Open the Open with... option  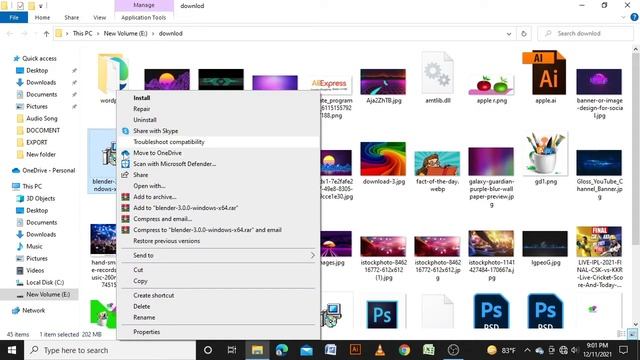point(149,186)
